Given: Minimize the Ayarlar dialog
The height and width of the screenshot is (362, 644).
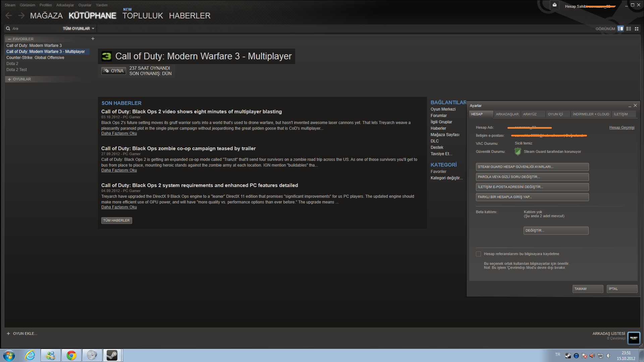Looking at the screenshot, I should (630, 106).
